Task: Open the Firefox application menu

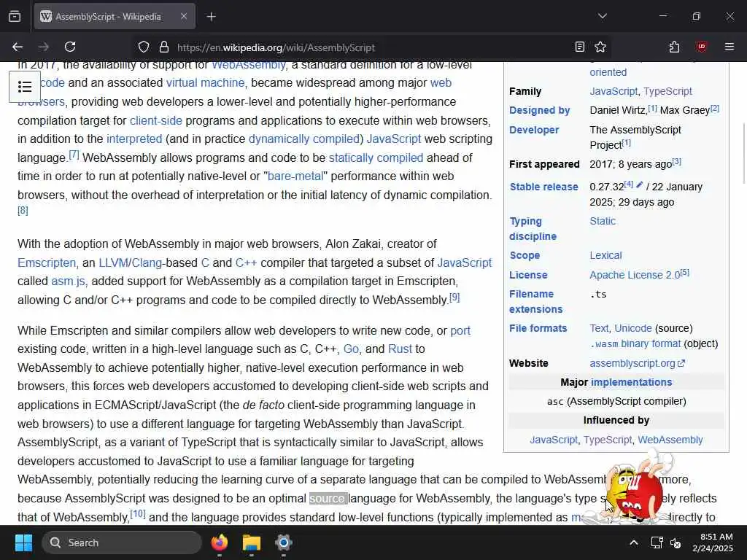Action: [x=729, y=47]
